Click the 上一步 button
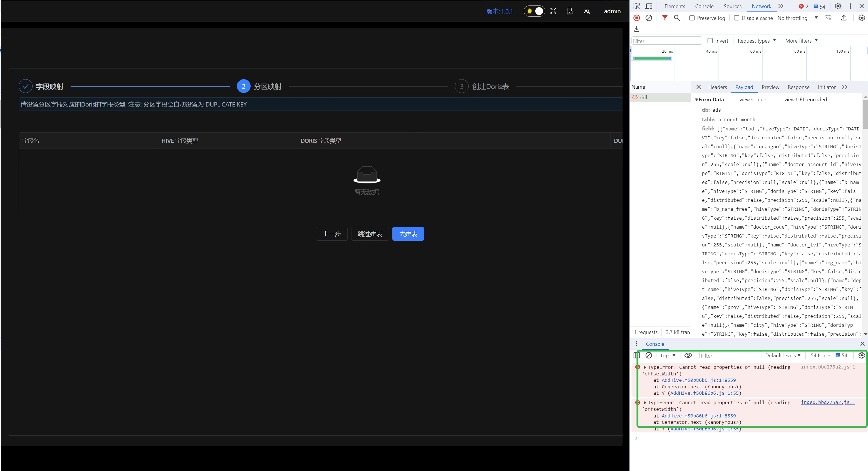The height and width of the screenshot is (471, 868). [332, 233]
